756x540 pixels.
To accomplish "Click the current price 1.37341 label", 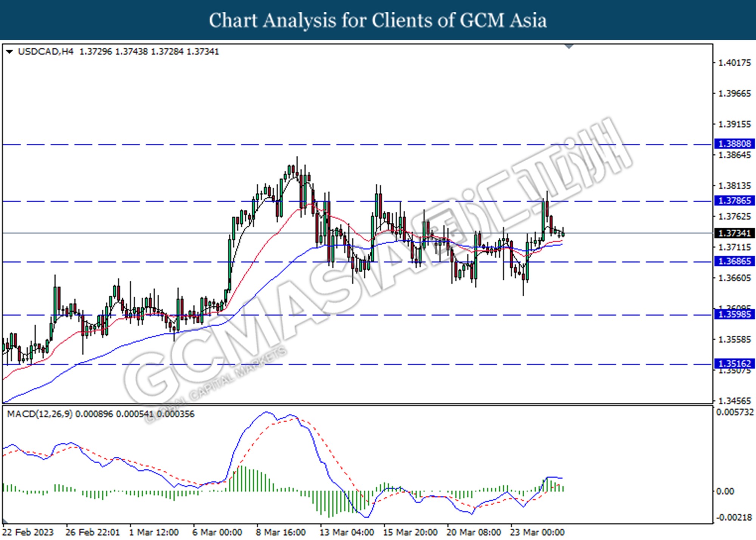I will [734, 233].
